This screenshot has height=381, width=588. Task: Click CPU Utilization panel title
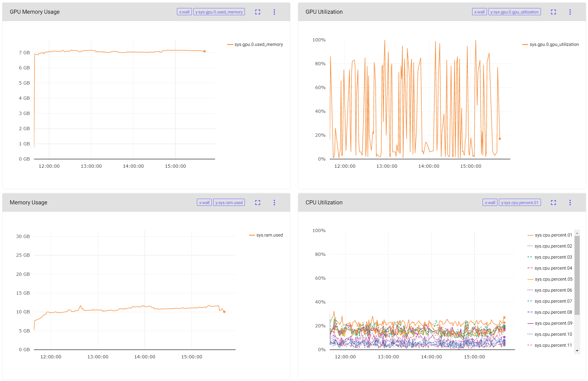(324, 203)
